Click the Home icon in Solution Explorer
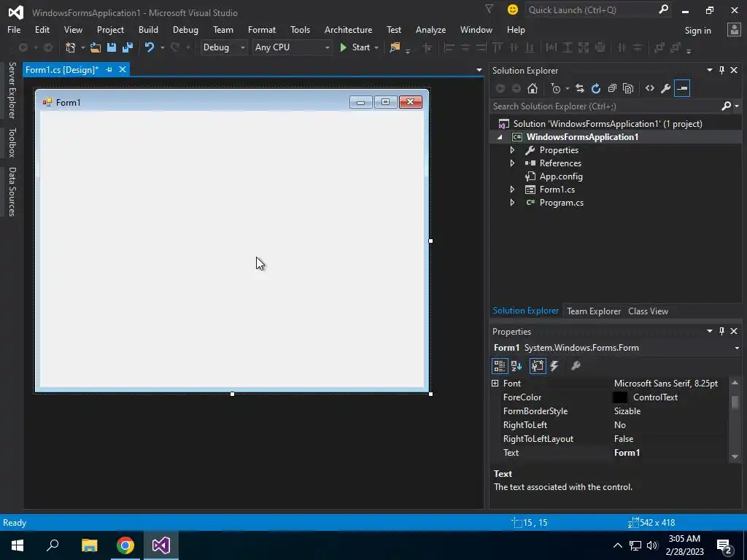Screen dimensions: 747x560 [532, 88]
